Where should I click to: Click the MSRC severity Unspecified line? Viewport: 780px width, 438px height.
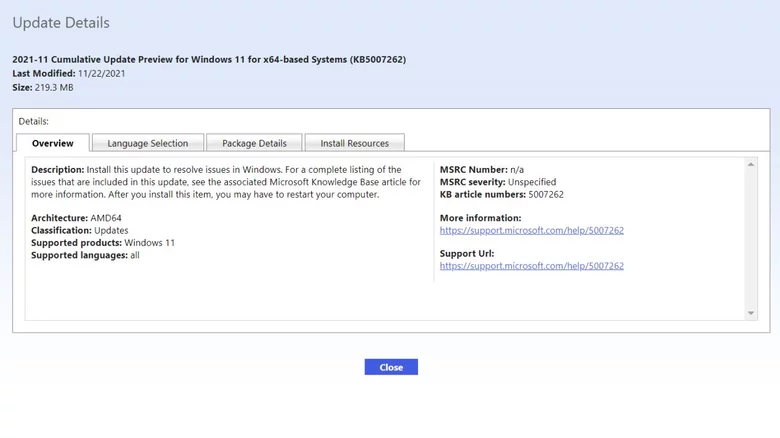click(x=497, y=182)
